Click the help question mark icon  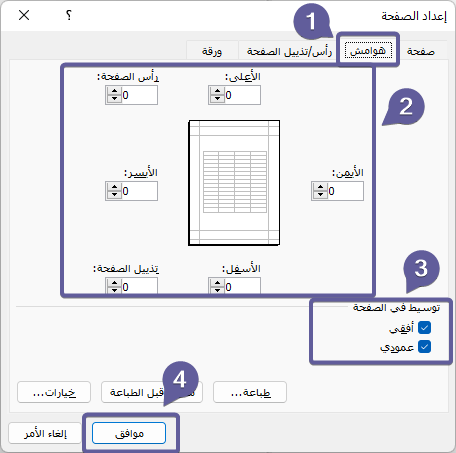tap(69, 15)
